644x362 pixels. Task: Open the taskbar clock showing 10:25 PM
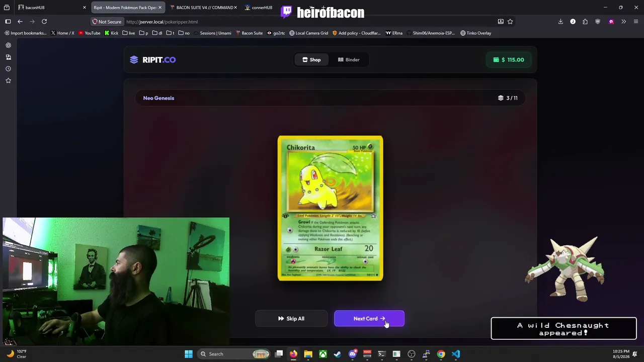point(621,354)
